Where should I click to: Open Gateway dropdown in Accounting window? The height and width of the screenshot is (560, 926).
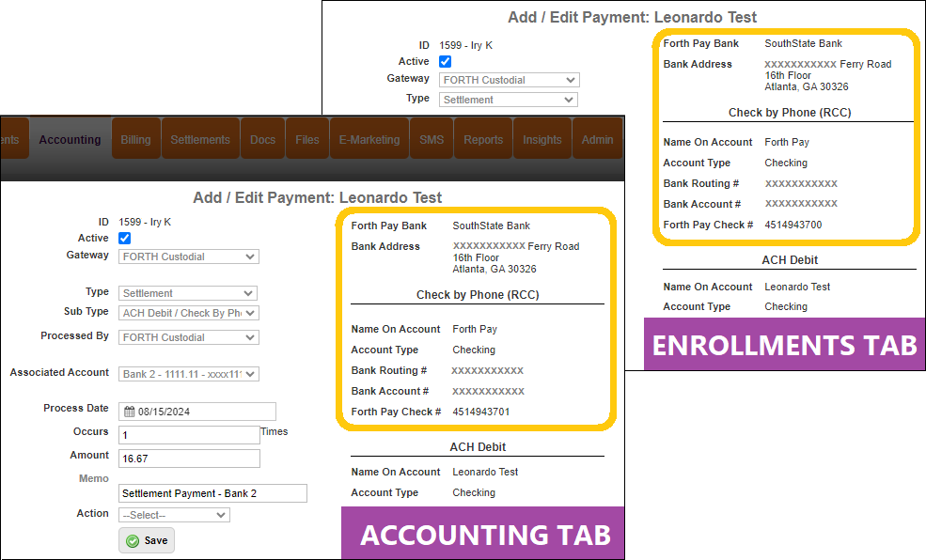tap(189, 257)
